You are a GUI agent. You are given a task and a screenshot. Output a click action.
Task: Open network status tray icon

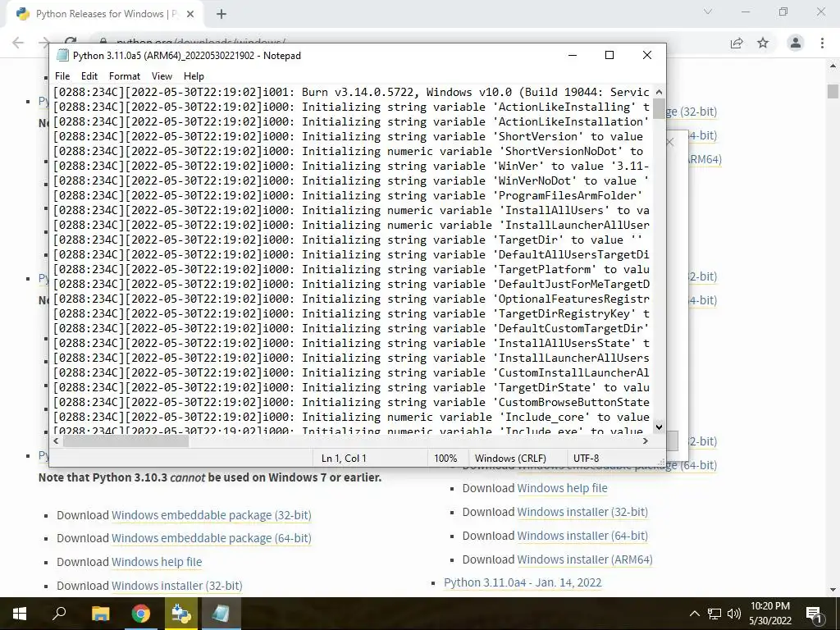click(714, 614)
